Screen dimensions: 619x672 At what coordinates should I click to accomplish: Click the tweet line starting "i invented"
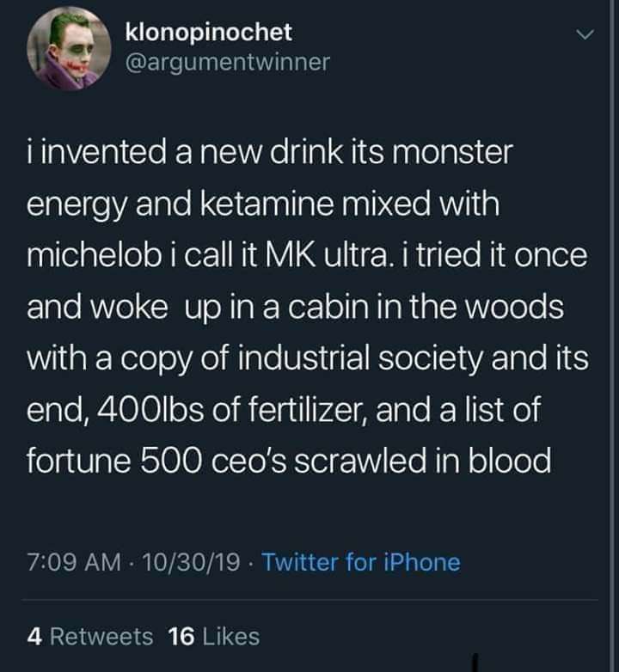coord(269,155)
